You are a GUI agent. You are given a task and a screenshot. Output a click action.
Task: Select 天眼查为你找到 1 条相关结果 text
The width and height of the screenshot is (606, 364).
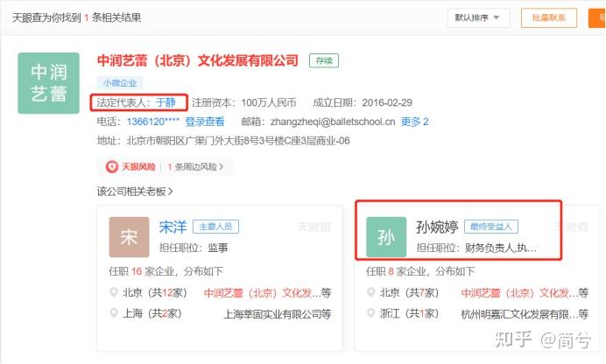click(76, 17)
